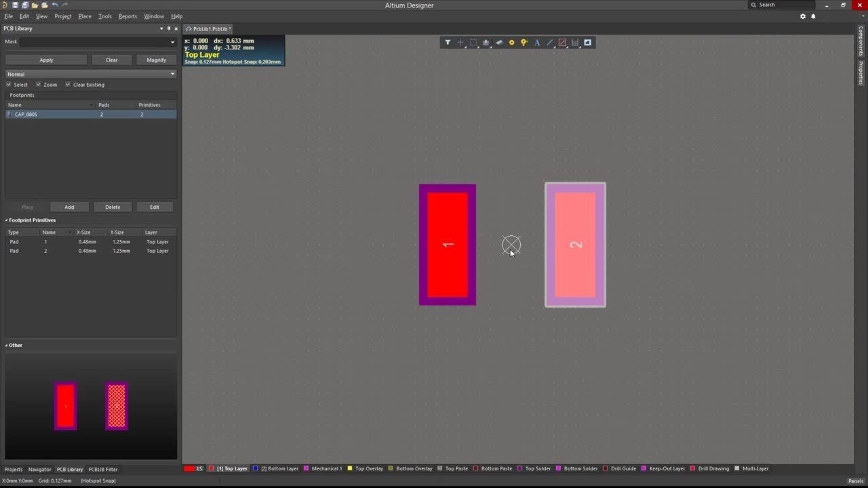Click the Undo arrow icon

tap(55, 5)
